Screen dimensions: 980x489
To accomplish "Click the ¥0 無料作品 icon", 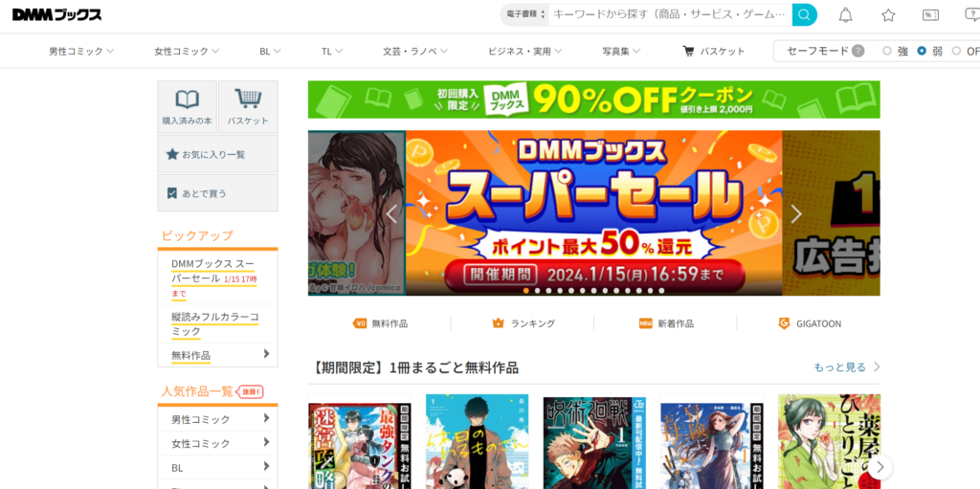I will pyautogui.click(x=360, y=323).
